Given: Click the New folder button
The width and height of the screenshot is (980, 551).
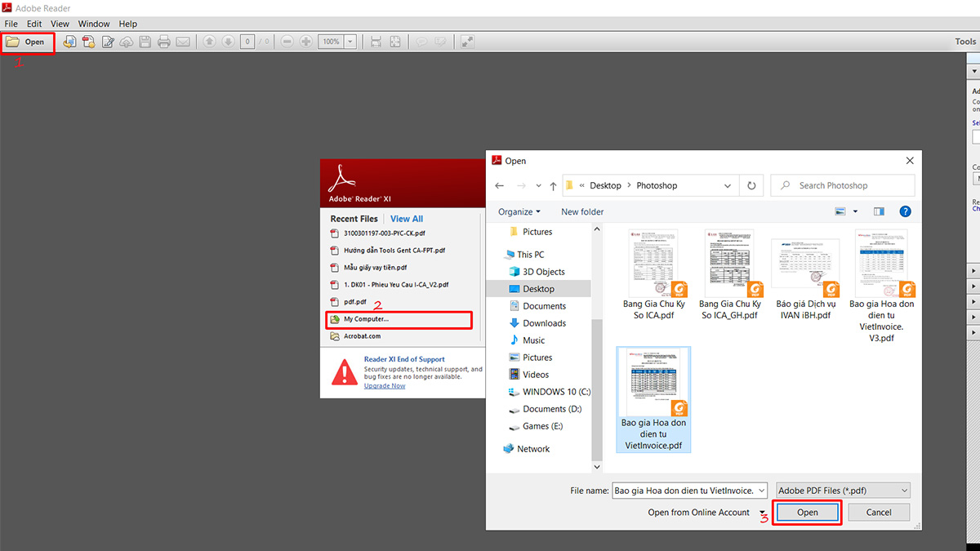Looking at the screenshot, I should click(x=582, y=211).
